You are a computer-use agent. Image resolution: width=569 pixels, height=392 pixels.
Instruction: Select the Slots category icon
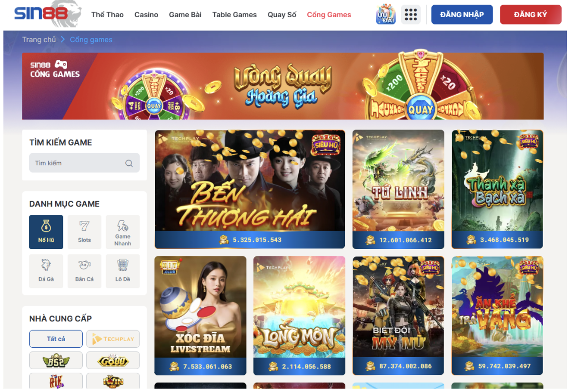85,232
